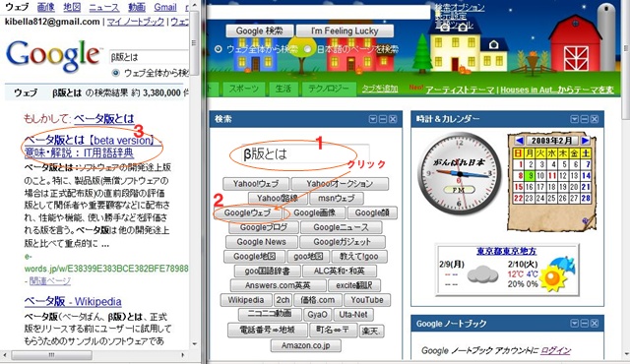Minimize the Google ノートブック widget

point(585,323)
